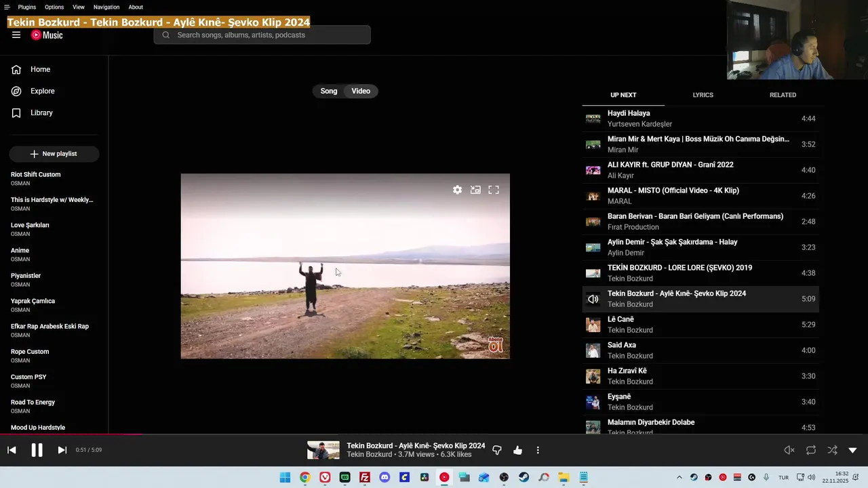This screenshot has height=488, width=868.
Task: Play MARAL - MISTO from the queue
Action: (701, 196)
